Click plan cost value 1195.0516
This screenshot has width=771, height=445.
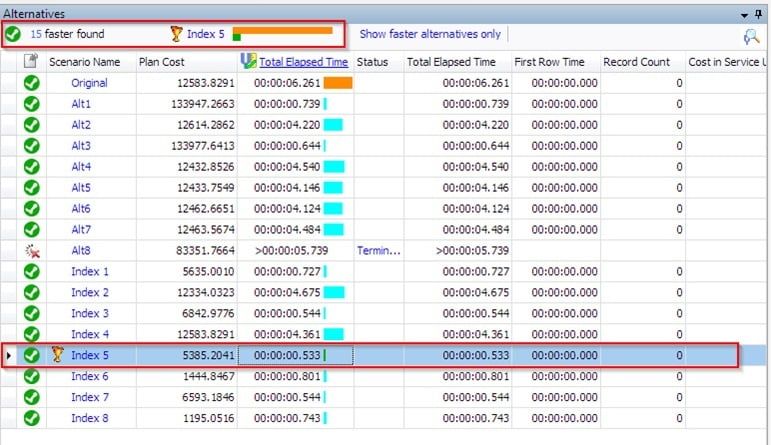pyautogui.click(x=208, y=418)
